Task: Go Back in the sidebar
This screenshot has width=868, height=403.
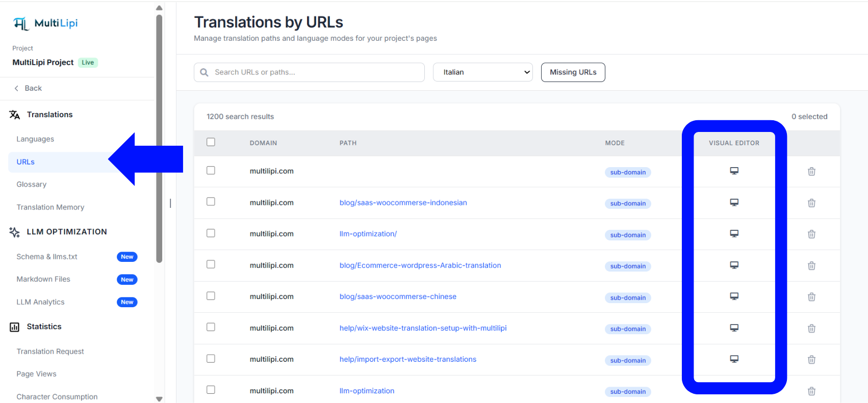Action: pos(33,88)
